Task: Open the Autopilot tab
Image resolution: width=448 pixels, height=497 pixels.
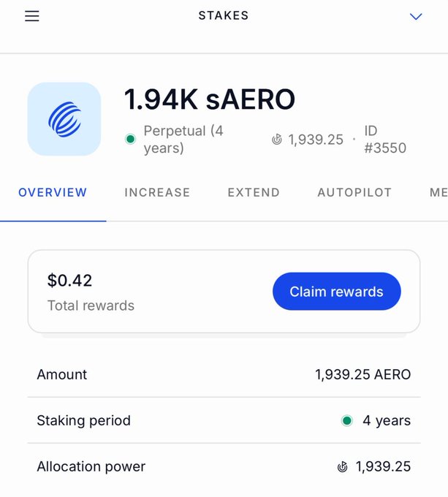Action: (354, 192)
